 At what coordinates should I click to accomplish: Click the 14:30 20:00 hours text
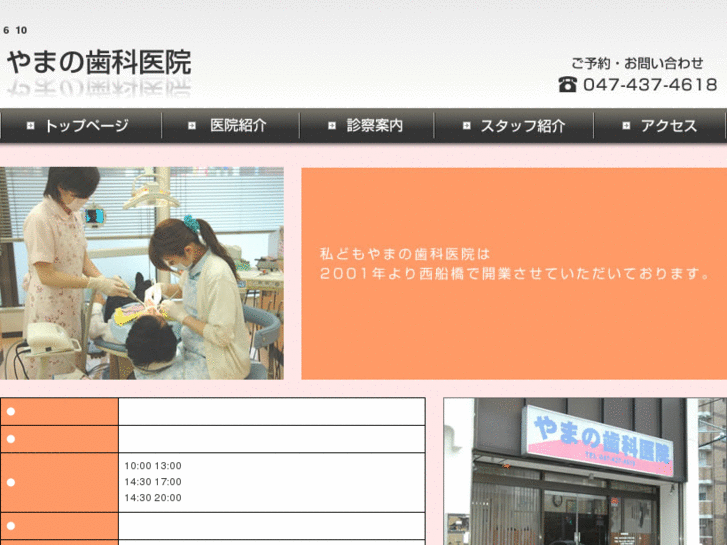click(x=153, y=498)
